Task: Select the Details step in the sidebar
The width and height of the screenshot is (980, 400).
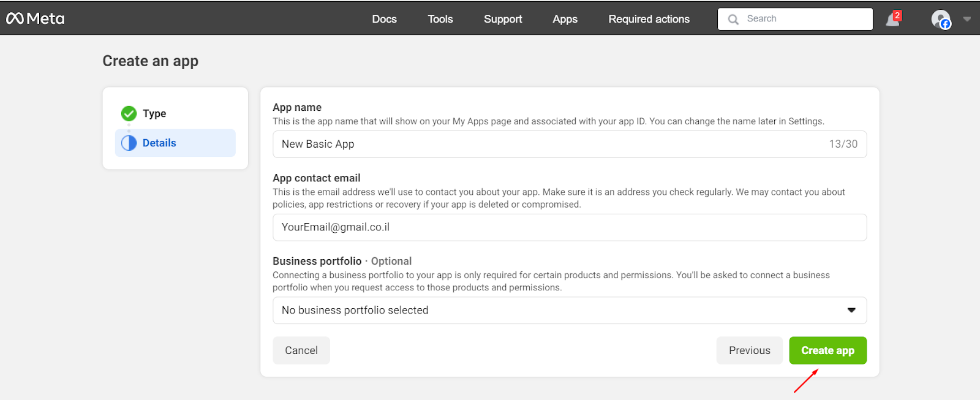Action: (159, 143)
